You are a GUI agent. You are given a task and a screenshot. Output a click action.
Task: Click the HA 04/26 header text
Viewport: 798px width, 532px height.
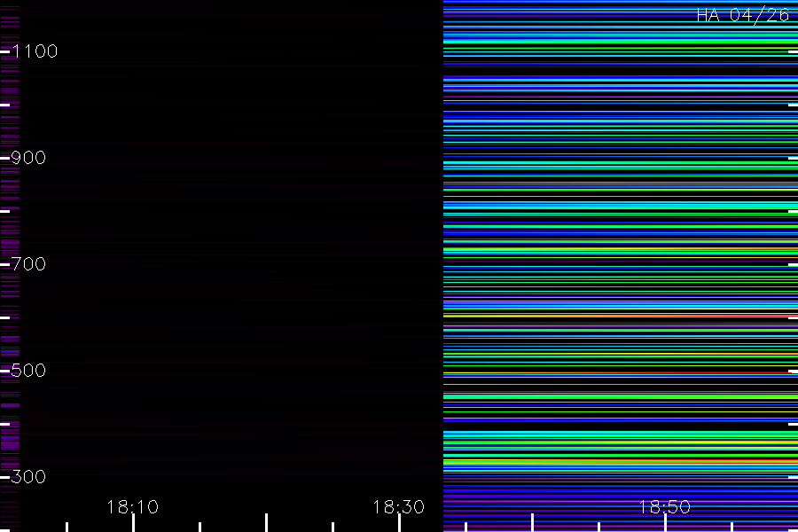(743, 15)
